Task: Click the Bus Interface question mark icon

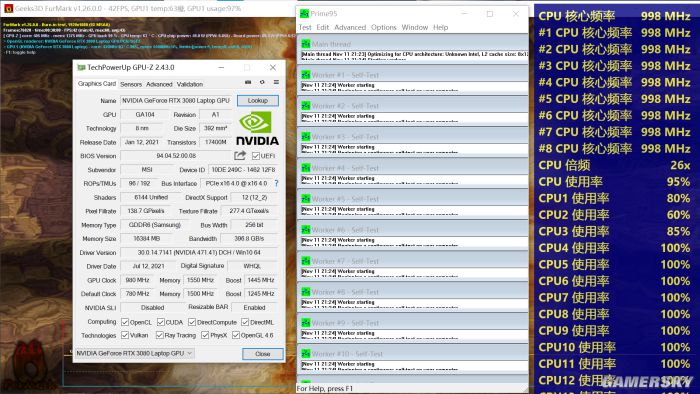Action: pyautogui.click(x=276, y=183)
